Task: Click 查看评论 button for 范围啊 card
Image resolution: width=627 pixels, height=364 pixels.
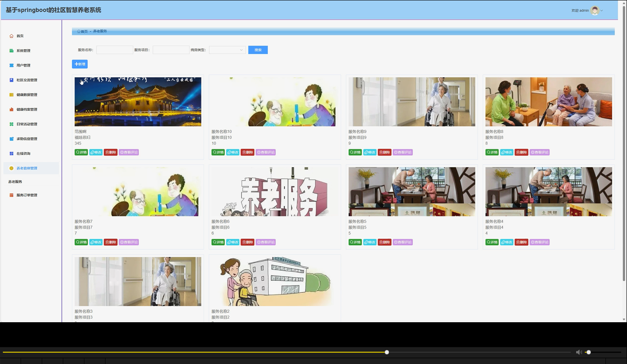Action: pos(129,152)
